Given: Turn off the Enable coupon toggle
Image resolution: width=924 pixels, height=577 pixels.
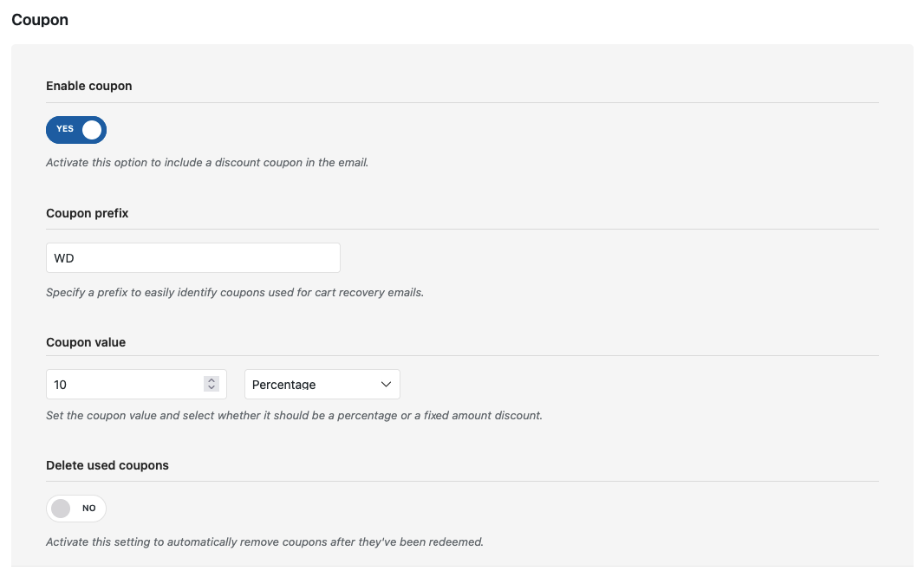Looking at the screenshot, I should click(76, 130).
